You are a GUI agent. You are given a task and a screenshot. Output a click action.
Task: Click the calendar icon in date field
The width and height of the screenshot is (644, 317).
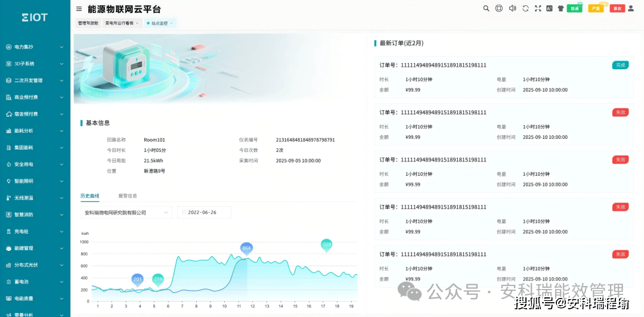click(x=184, y=213)
